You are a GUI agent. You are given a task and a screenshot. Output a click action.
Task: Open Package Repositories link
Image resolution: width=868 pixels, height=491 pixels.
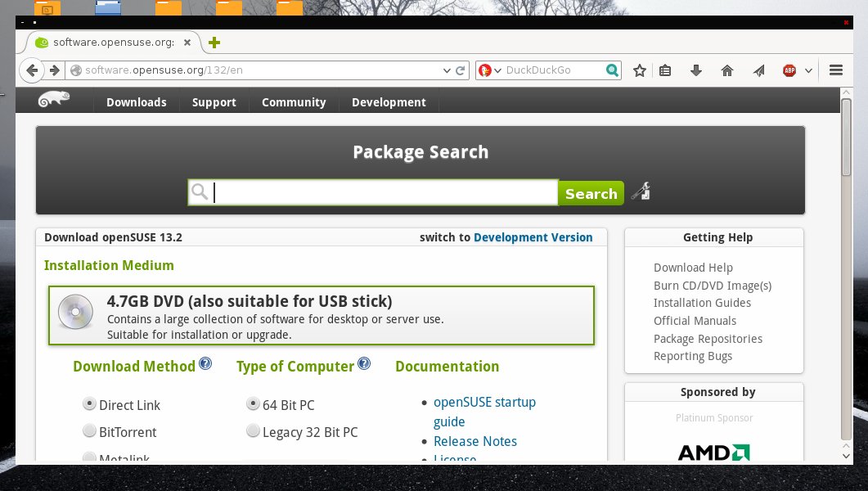[708, 339]
